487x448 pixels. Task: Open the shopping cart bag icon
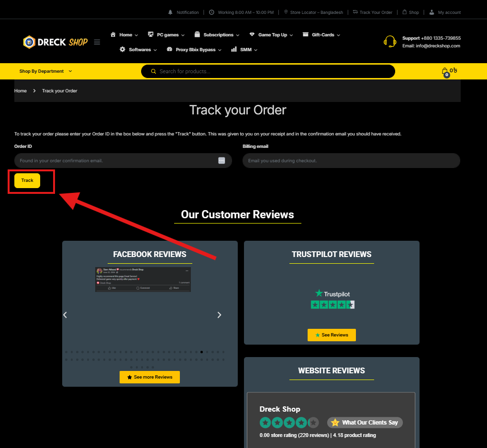[x=445, y=71]
